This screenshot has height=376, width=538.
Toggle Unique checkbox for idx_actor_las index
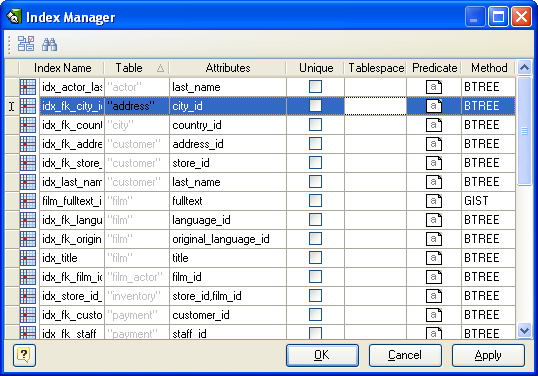pos(315,86)
